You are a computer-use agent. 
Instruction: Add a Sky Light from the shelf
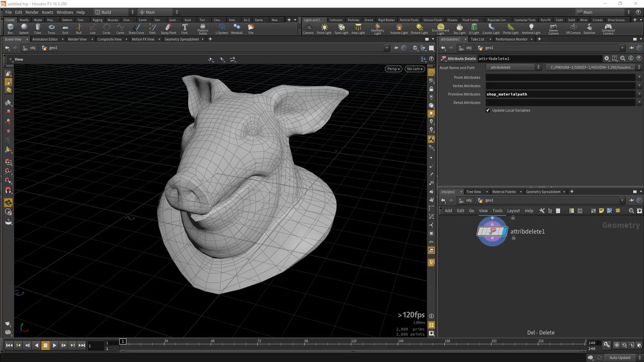[460, 29]
